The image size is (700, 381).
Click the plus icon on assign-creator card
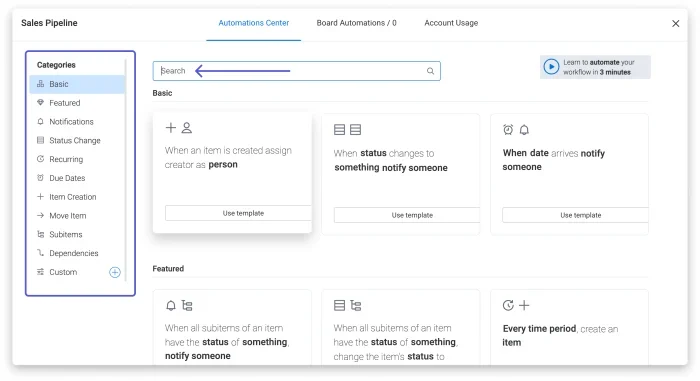coord(171,128)
